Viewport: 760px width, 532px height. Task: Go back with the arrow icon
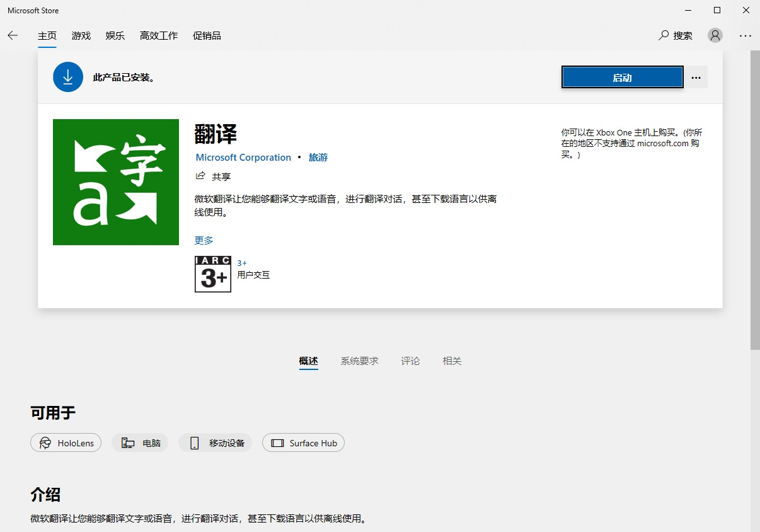pyautogui.click(x=13, y=35)
